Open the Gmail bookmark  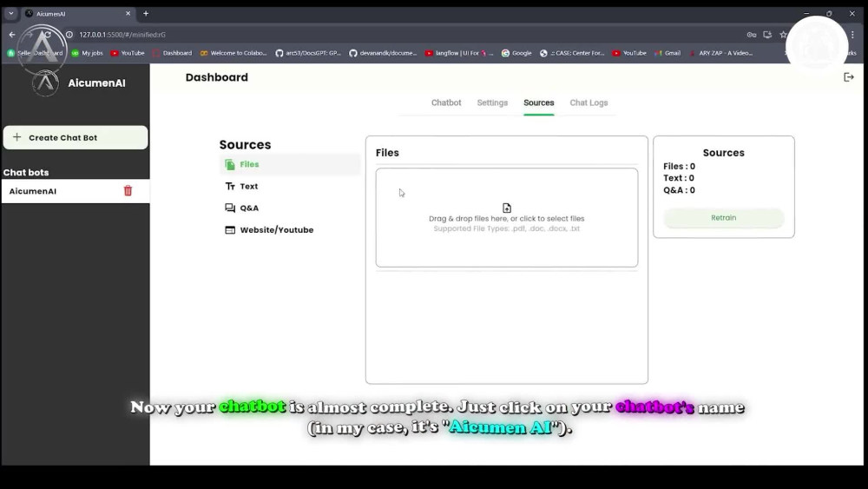coord(667,53)
